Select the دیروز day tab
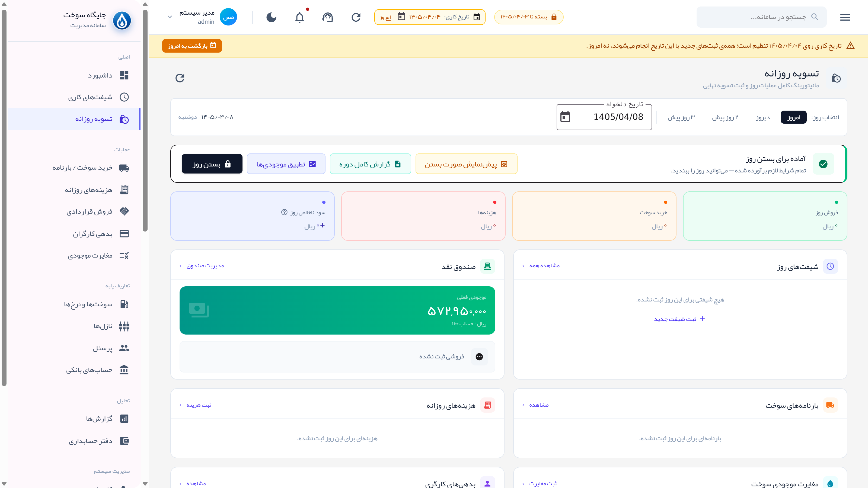Image resolution: width=868 pixels, height=488 pixels. click(x=763, y=117)
